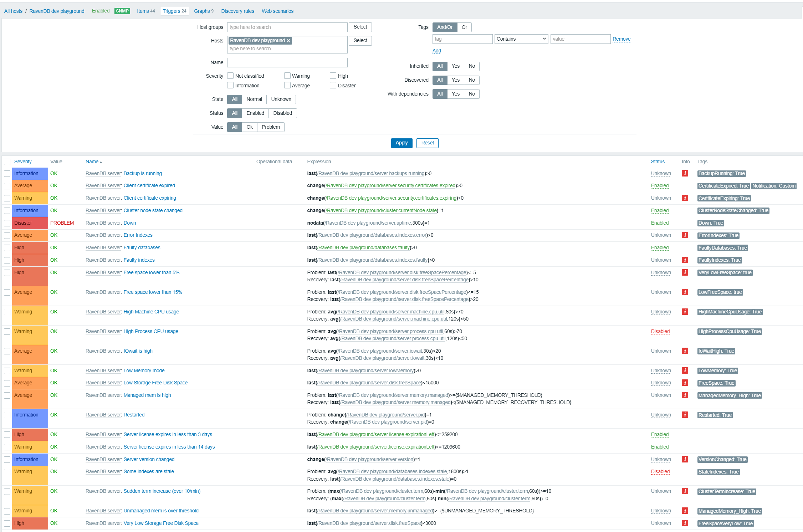The width and height of the screenshot is (803, 532).
Task: Open RavenDB dev playground host breadcrumb
Action: (x=57, y=11)
